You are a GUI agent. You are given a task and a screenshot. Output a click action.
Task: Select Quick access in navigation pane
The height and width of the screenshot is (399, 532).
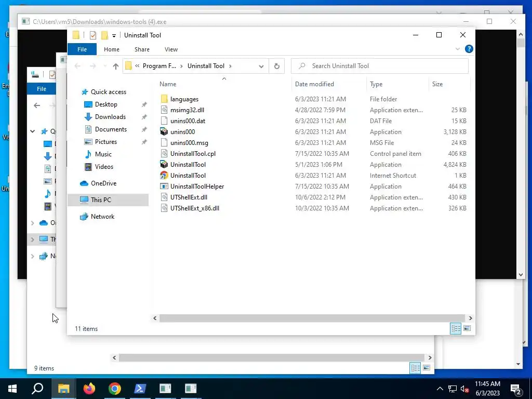(109, 92)
